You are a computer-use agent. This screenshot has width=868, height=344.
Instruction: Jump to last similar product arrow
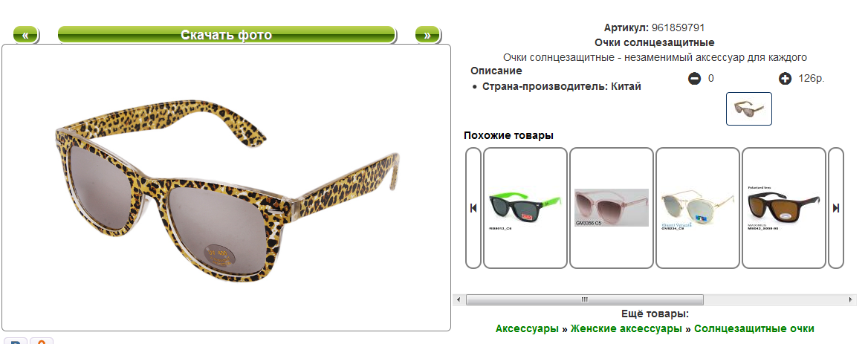[836, 208]
